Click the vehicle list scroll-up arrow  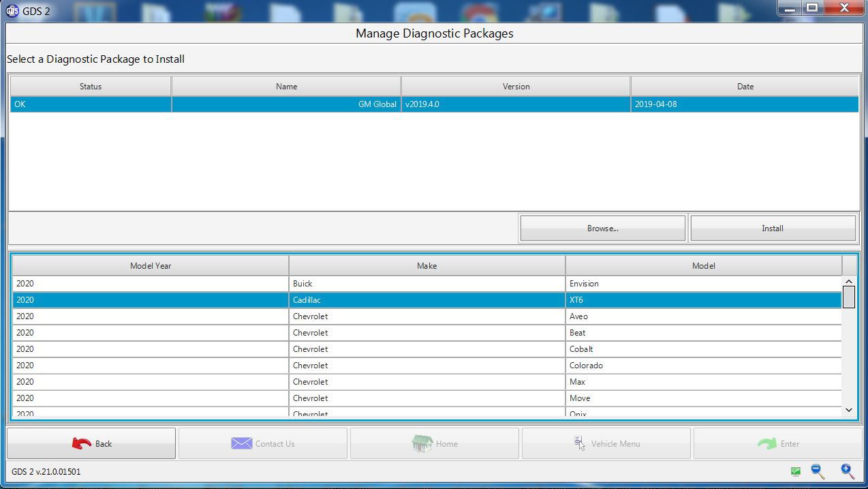tap(849, 282)
